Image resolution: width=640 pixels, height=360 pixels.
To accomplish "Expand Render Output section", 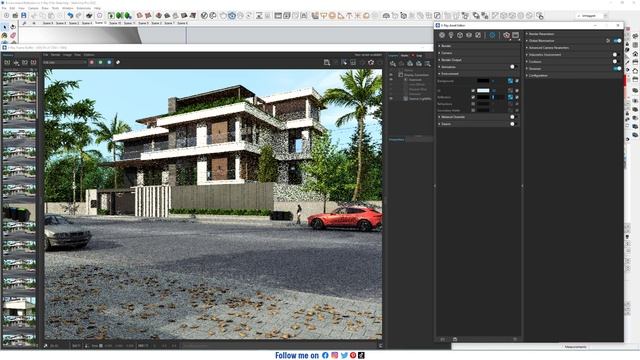I will pyautogui.click(x=478, y=60).
